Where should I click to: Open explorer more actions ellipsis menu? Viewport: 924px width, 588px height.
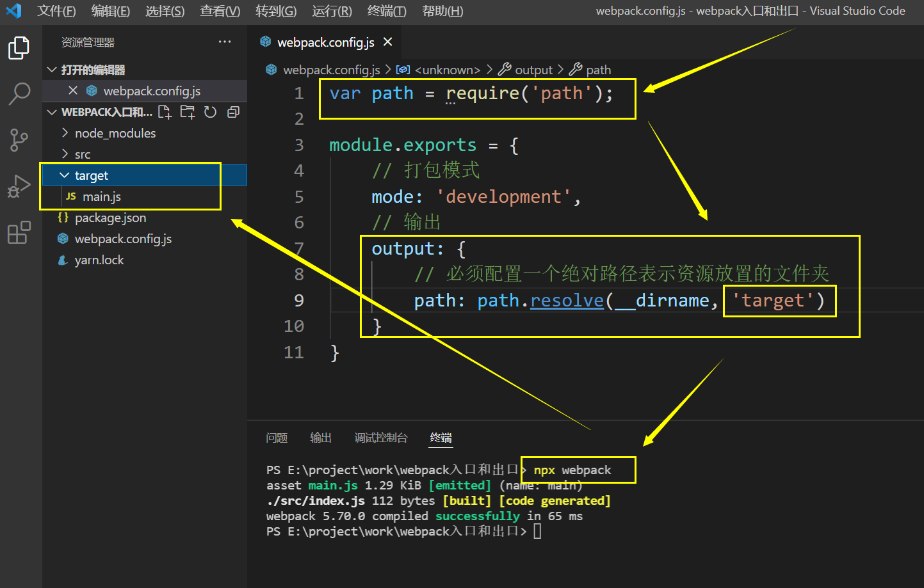tap(225, 42)
